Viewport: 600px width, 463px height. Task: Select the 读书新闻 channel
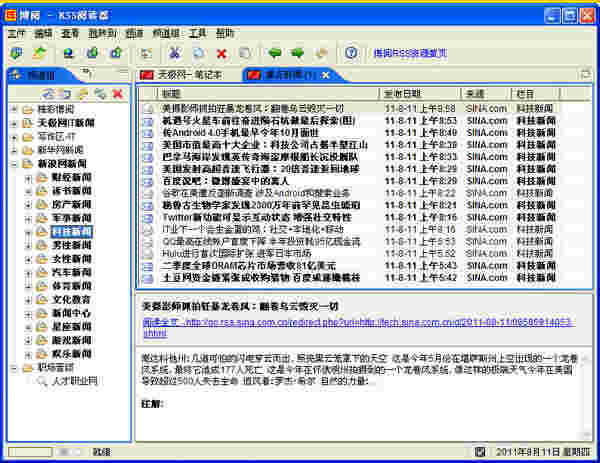tap(72, 191)
